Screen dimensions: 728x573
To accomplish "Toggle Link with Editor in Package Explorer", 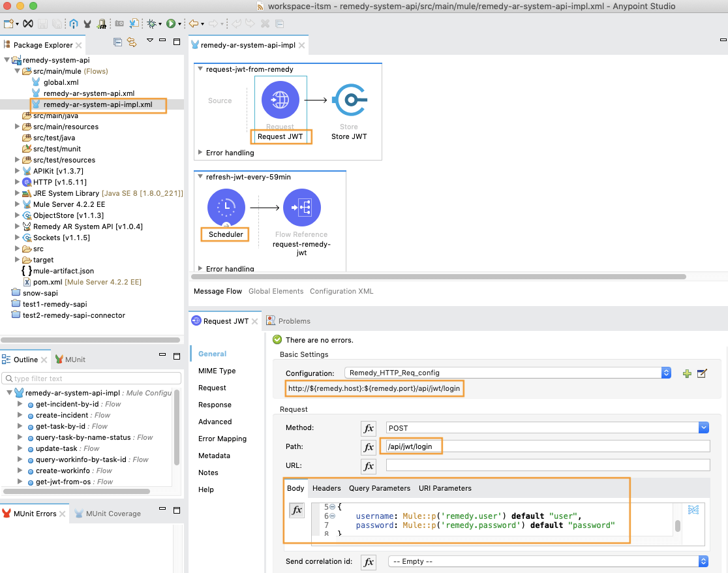I will (x=132, y=42).
